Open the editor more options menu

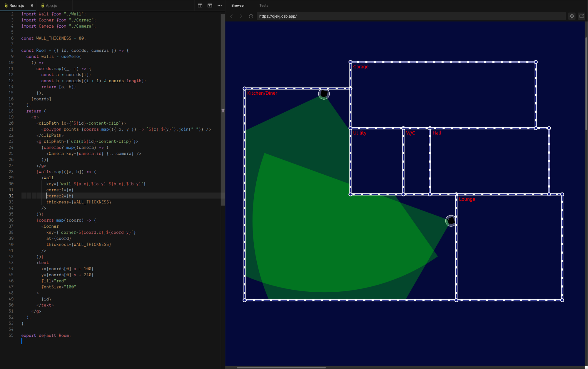coord(220,6)
